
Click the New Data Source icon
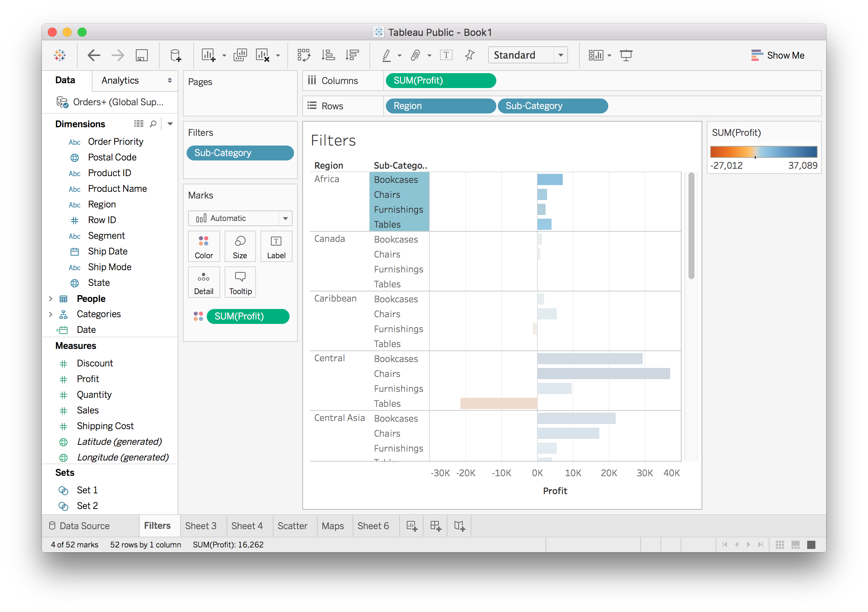point(175,55)
